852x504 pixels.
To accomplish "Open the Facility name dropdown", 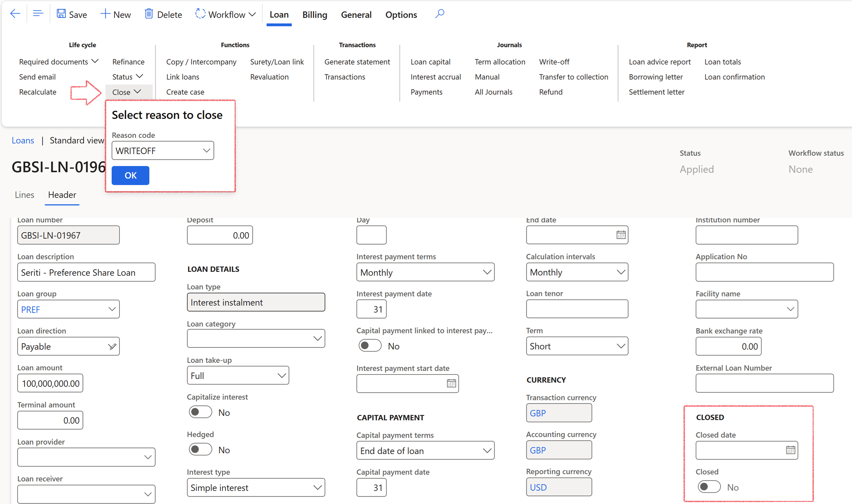I will pos(790,309).
